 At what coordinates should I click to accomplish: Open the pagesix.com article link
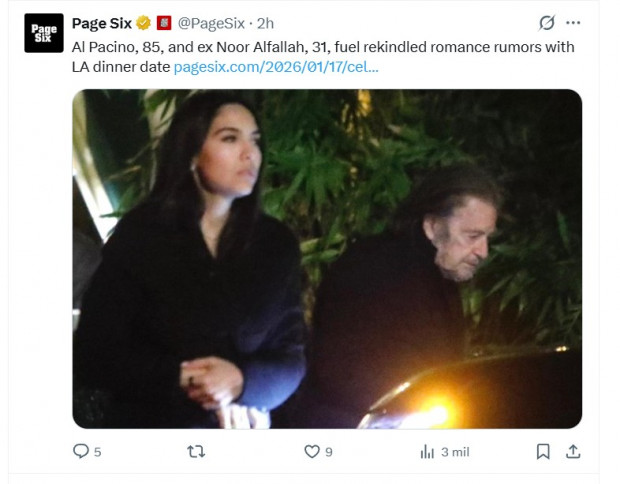click(x=276, y=67)
